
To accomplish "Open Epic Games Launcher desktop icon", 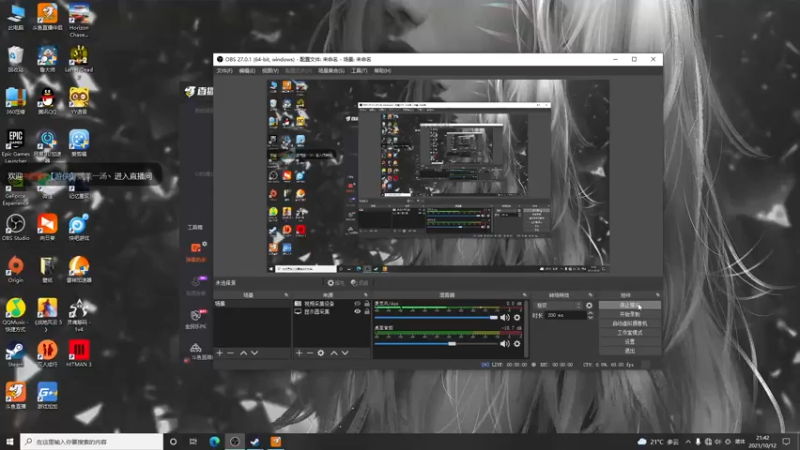I will pyautogui.click(x=15, y=146).
